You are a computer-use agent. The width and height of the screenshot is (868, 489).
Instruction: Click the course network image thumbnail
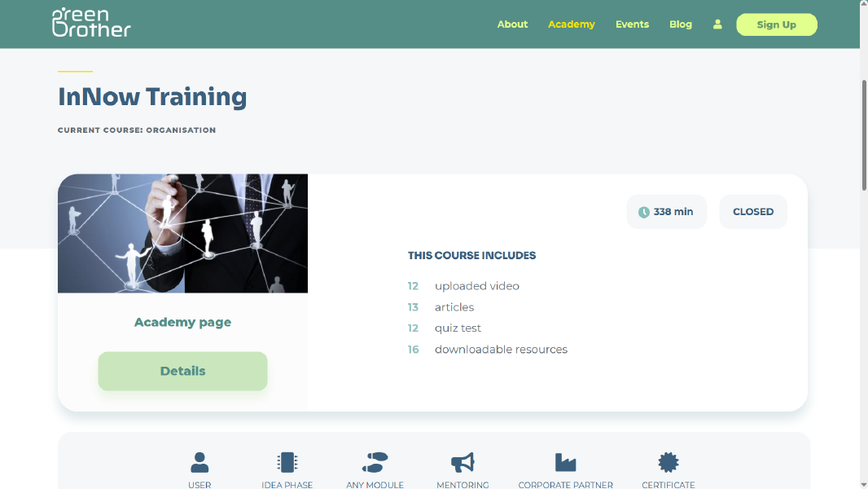[182, 233]
